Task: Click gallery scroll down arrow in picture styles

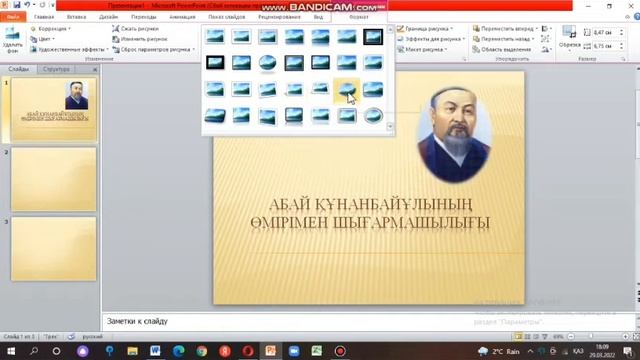Action: [x=390, y=127]
